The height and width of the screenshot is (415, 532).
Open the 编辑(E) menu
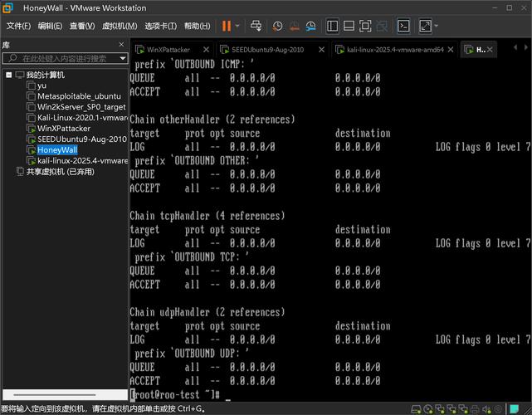pos(50,26)
